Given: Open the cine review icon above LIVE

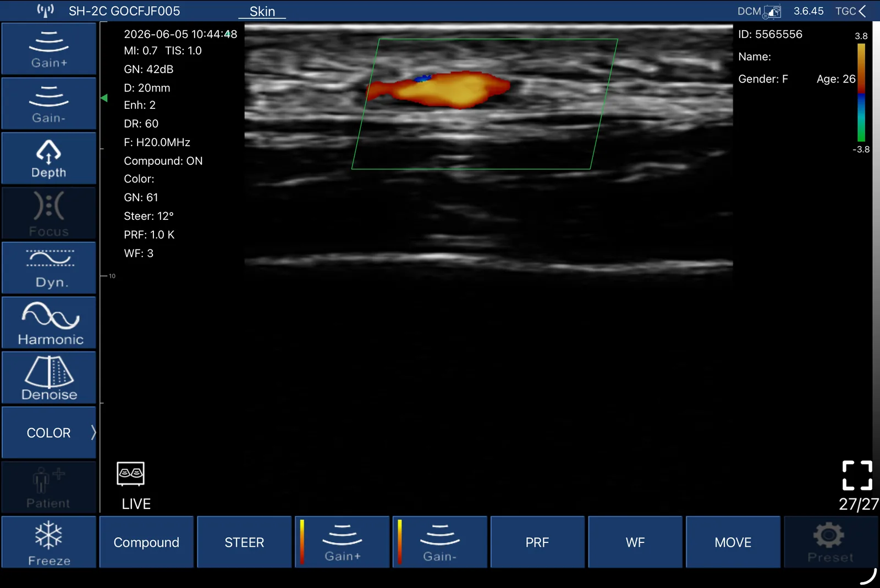Looking at the screenshot, I should pos(131,474).
